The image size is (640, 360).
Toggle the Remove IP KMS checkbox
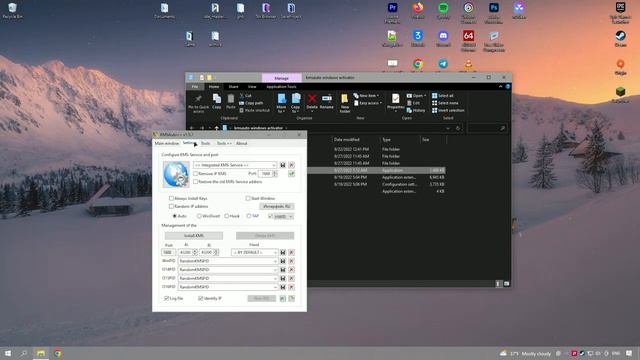[x=196, y=174]
